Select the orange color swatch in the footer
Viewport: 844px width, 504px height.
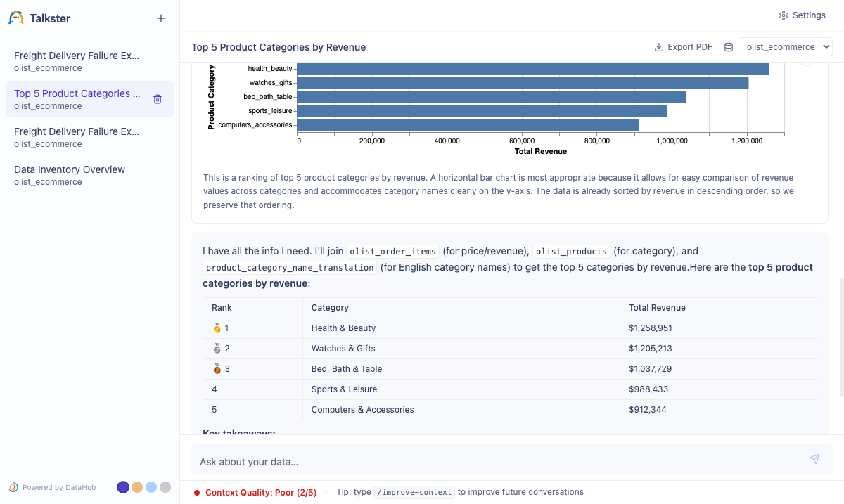tap(137, 486)
